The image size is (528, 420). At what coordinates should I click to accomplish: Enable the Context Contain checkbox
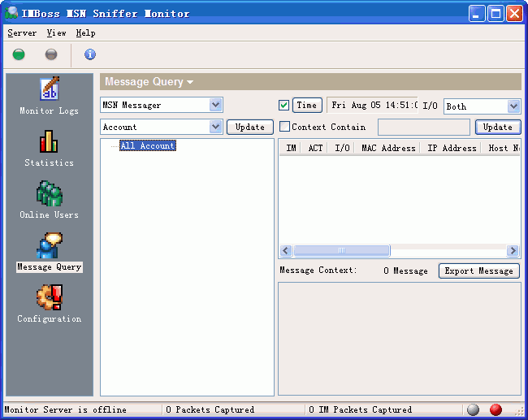click(284, 127)
